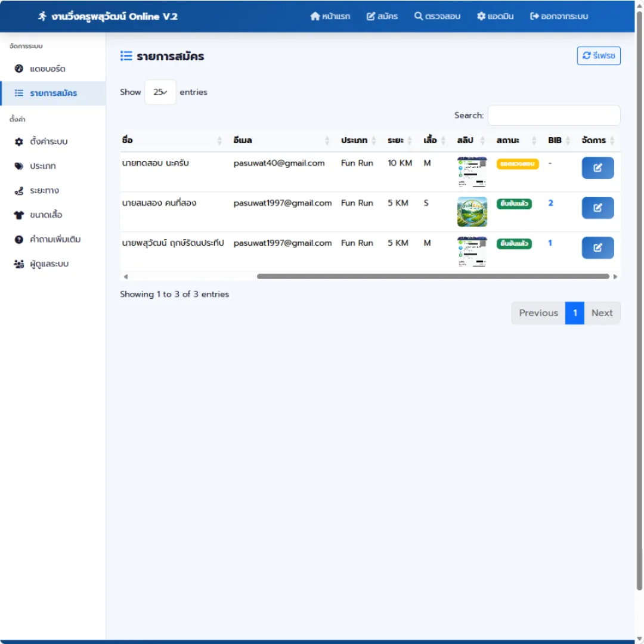Open ประเภท category settings
This screenshot has width=644, height=644.
pos(53,166)
